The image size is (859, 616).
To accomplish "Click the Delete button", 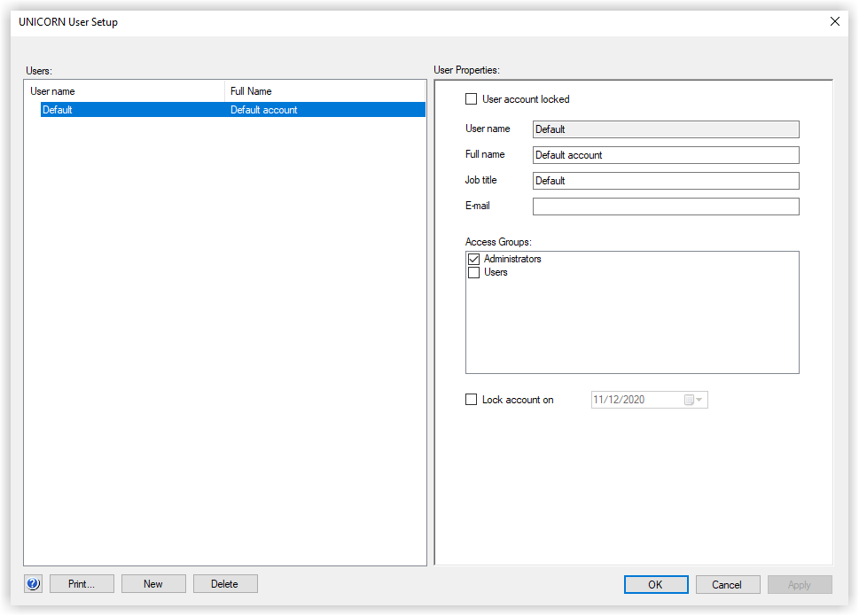I will [x=225, y=584].
